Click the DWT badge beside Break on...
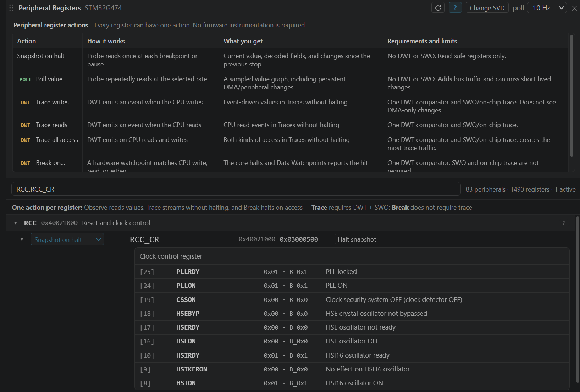Viewport: 580px width, 392px height. tap(26, 163)
